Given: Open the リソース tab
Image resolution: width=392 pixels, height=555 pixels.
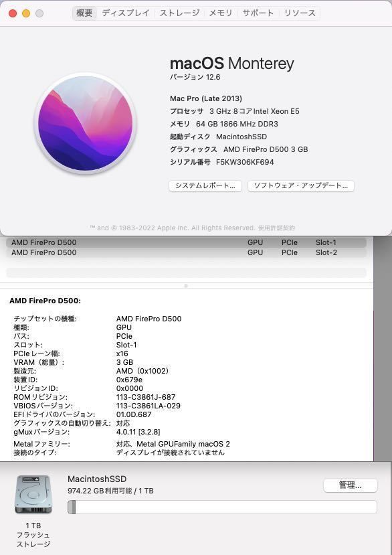Looking at the screenshot, I should coord(300,13).
